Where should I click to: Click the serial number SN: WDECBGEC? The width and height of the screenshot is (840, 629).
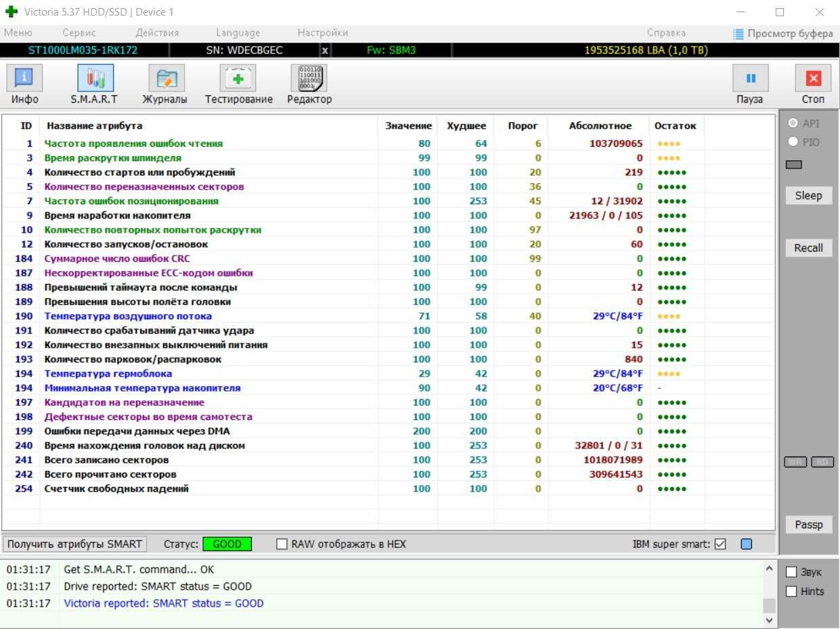(x=244, y=51)
